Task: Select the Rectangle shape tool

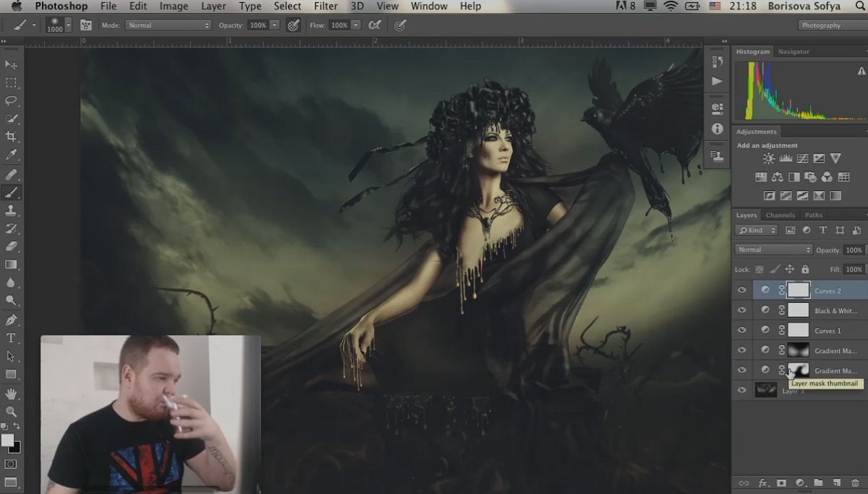Action: pyautogui.click(x=12, y=375)
